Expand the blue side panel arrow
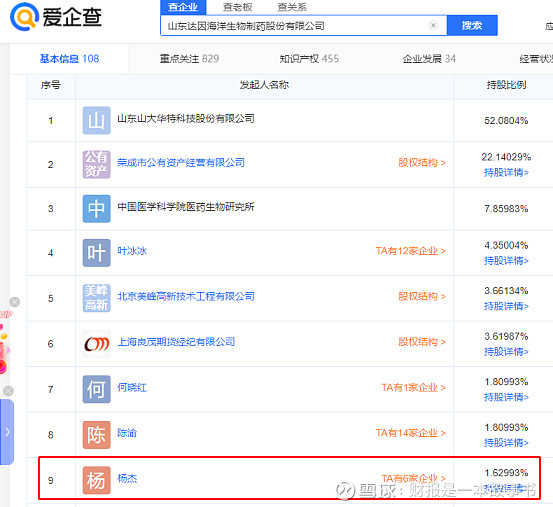The width and height of the screenshot is (553, 507). (7, 432)
